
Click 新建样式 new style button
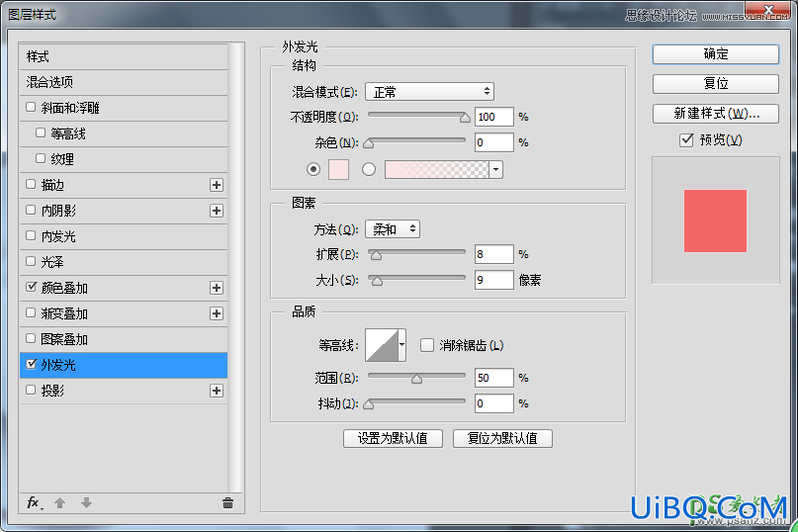[x=716, y=113]
